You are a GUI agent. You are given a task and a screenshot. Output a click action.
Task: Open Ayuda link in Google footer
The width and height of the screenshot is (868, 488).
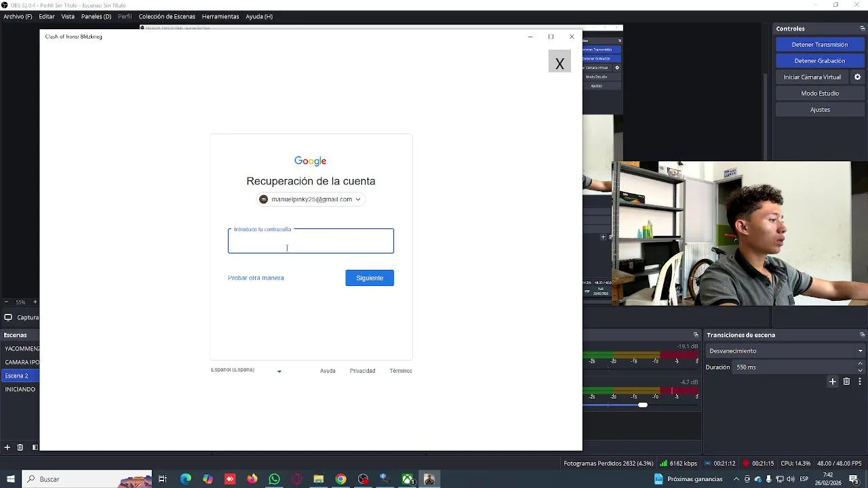point(328,371)
